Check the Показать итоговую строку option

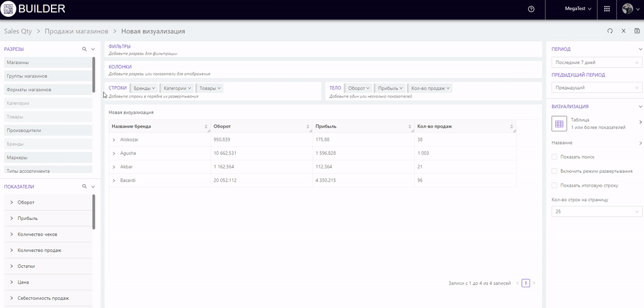click(554, 185)
